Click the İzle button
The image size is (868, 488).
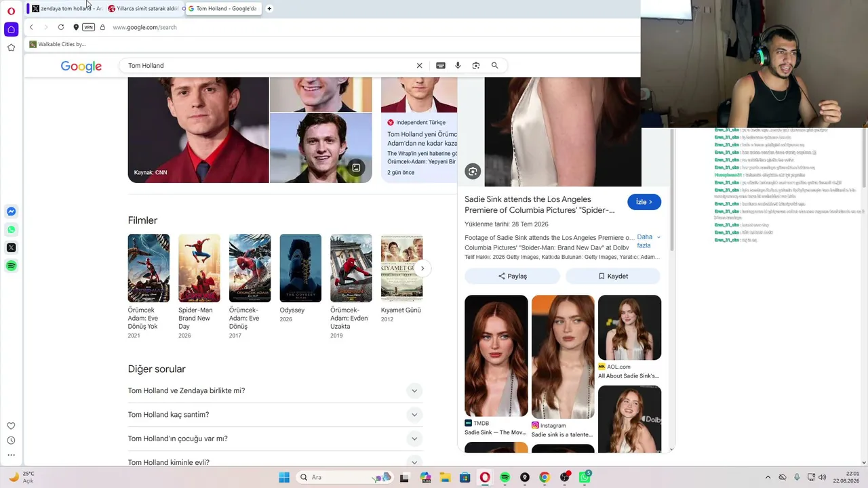[x=644, y=202]
